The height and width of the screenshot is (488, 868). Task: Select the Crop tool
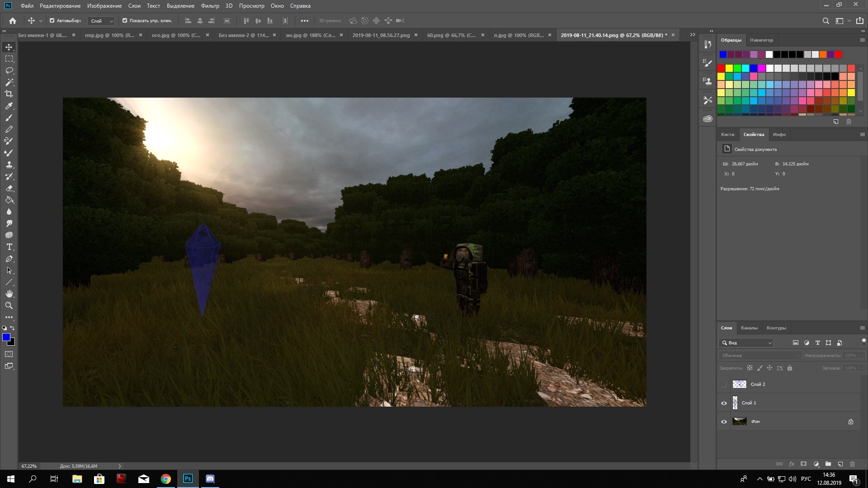pyautogui.click(x=9, y=94)
